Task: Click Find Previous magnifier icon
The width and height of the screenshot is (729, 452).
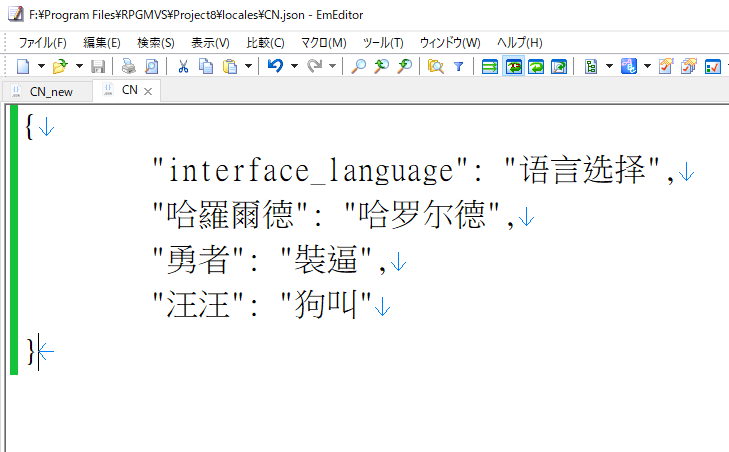Action: click(381, 66)
